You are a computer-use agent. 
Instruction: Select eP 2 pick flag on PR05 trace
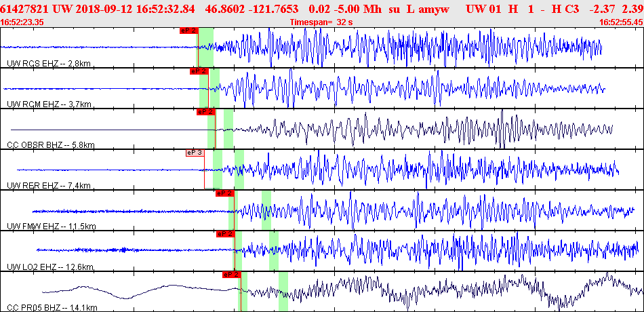[231, 274]
